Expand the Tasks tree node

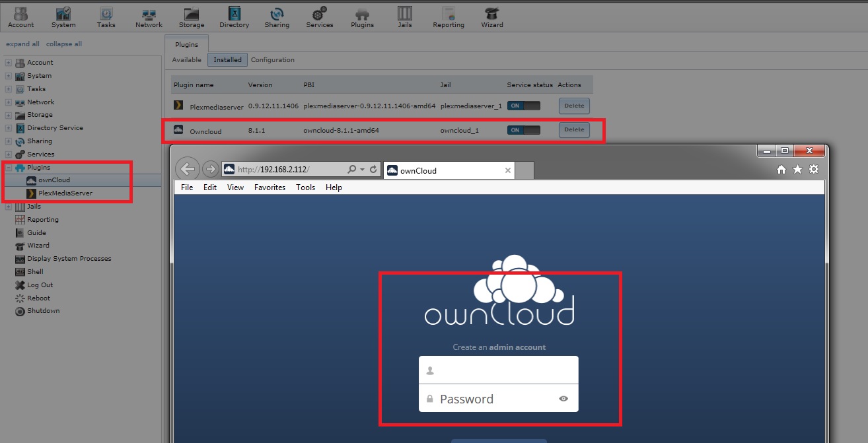(9, 89)
